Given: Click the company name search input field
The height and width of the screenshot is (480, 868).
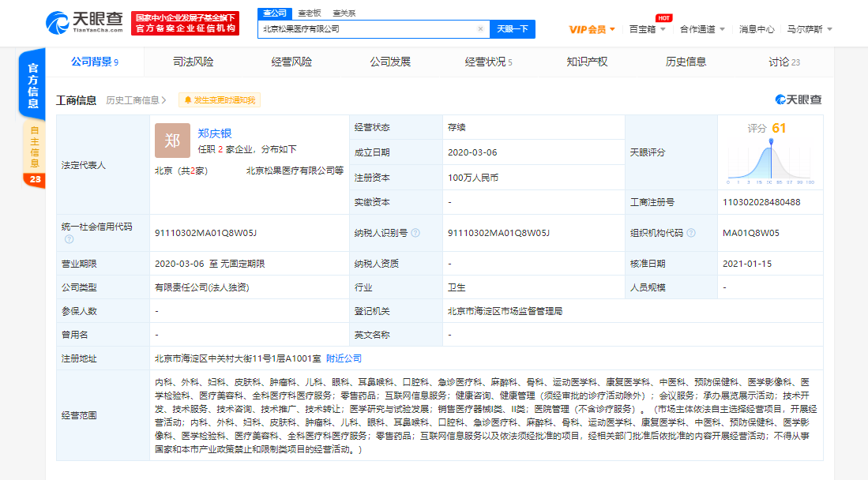Looking at the screenshot, I should pyautogui.click(x=367, y=29).
